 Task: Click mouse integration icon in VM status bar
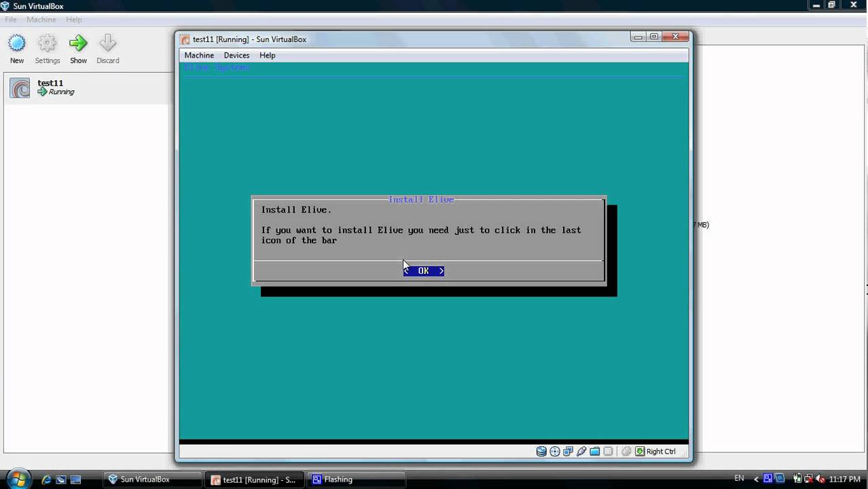pyautogui.click(x=627, y=451)
